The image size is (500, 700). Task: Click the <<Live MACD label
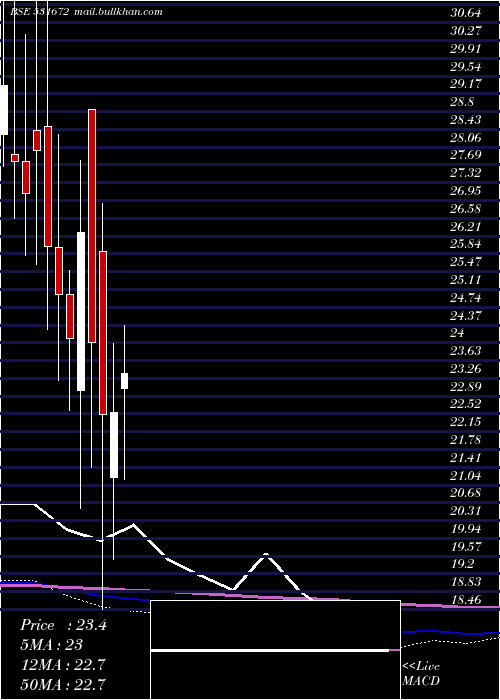pyautogui.click(x=421, y=673)
